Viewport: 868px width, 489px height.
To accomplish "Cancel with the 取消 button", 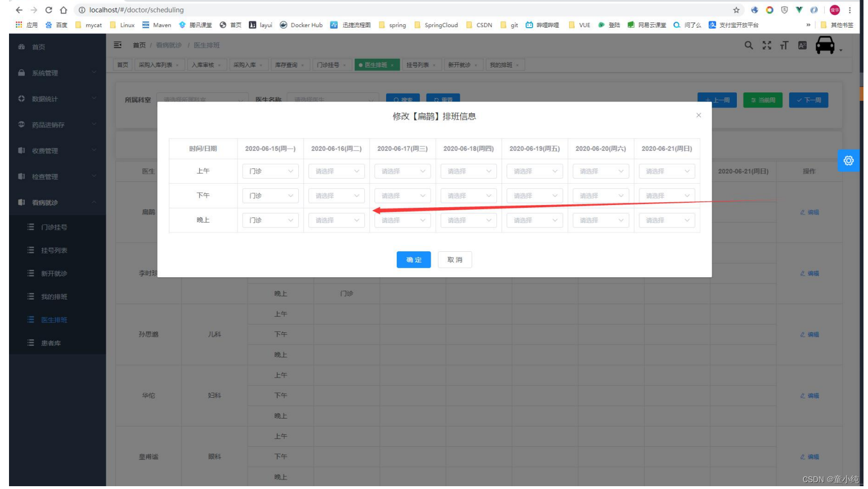I will pyautogui.click(x=455, y=260).
